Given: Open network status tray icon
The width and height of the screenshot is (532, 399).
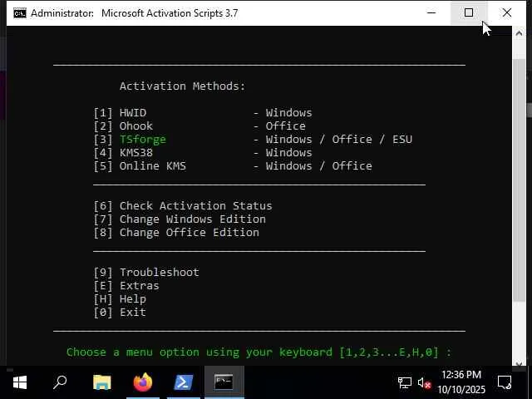Looking at the screenshot, I should click(x=405, y=383).
